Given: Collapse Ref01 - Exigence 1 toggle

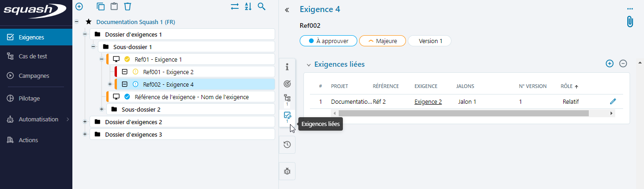Looking at the screenshot, I should (101, 59).
